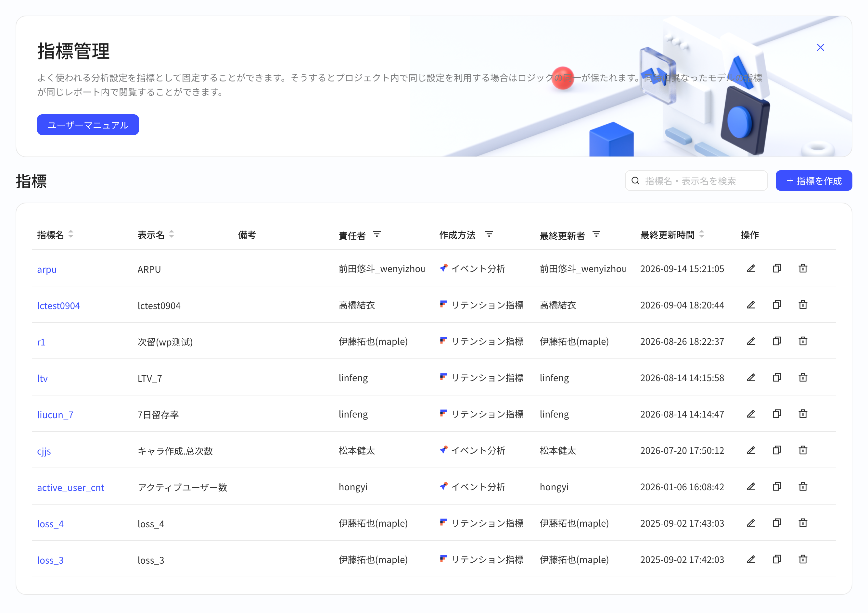Click the 指標を作成 button

(814, 181)
